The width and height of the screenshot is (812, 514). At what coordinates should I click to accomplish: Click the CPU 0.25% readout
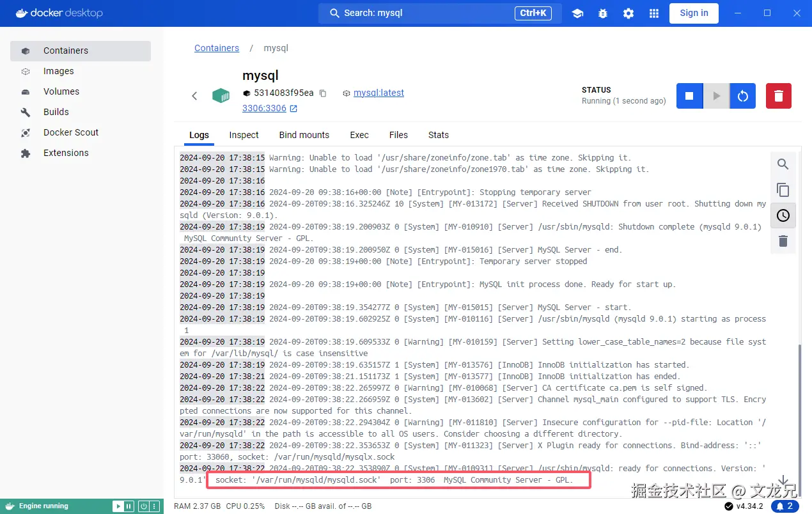246,506
